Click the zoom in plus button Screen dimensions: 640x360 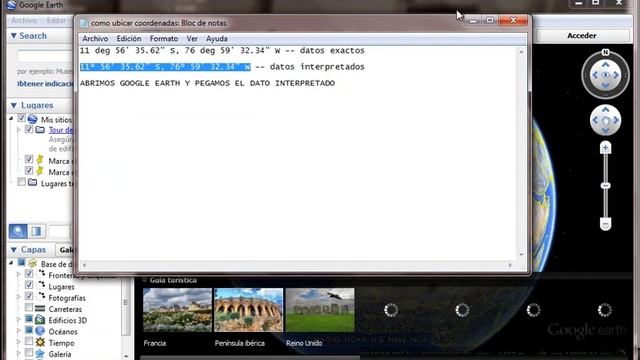point(605,147)
